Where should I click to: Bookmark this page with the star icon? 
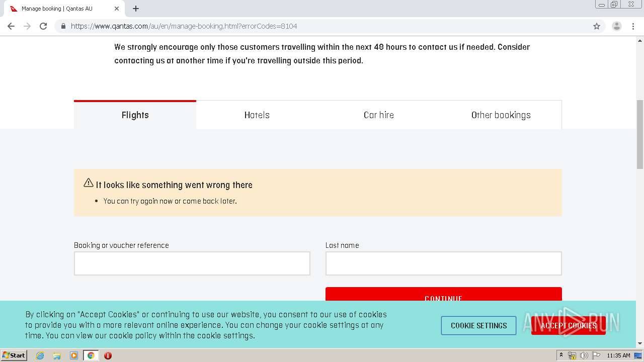coord(597,26)
